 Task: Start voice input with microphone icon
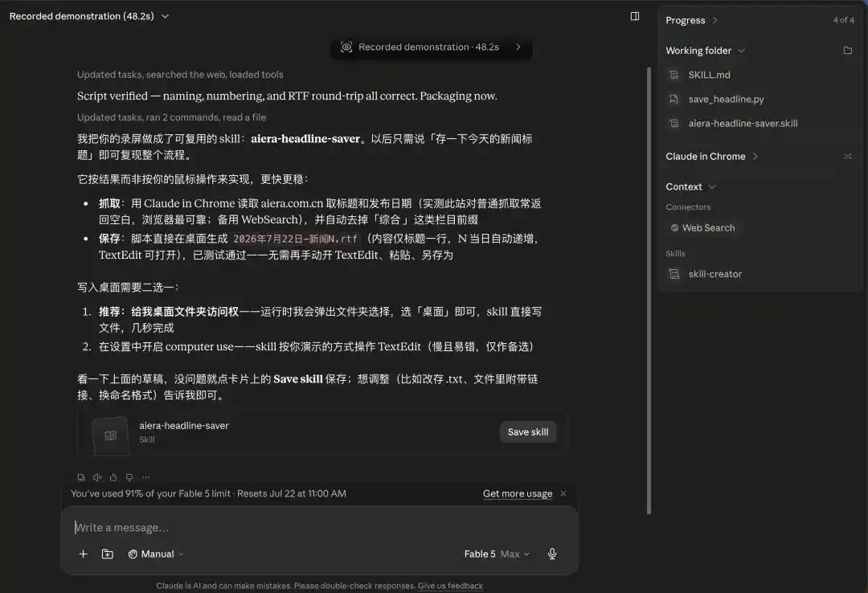pyautogui.click(x=552, y=554)
